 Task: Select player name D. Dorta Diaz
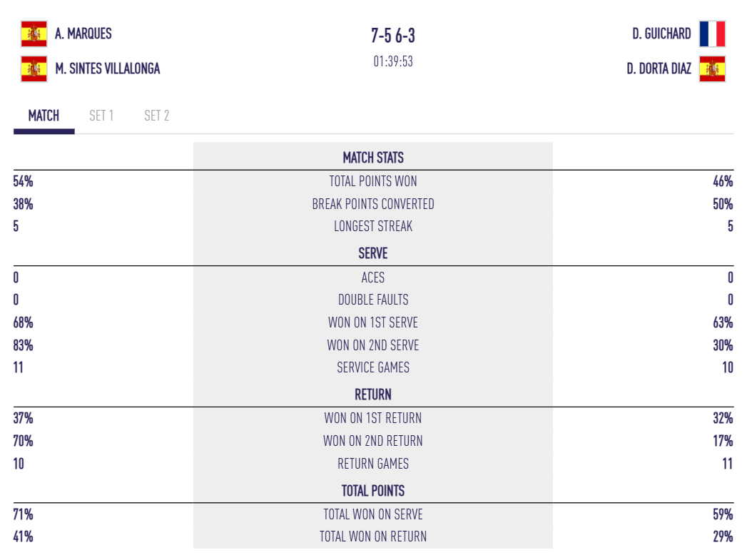[659, 69]
